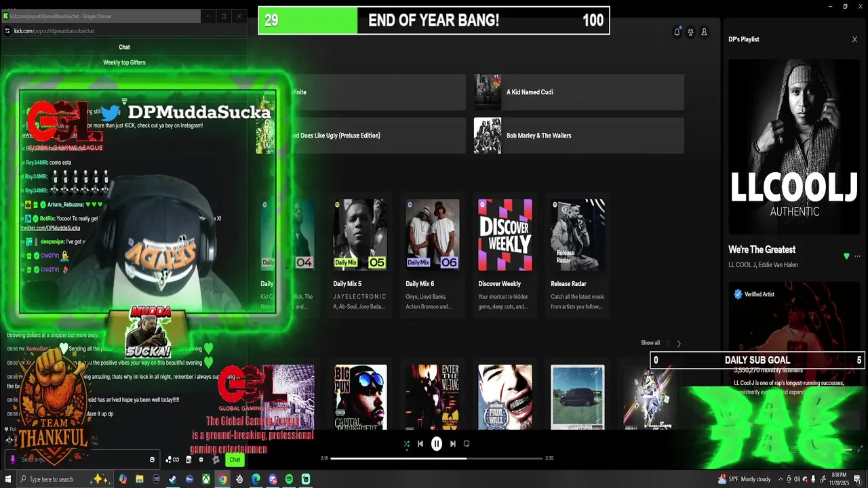The height and width of the screenshot is (488, 868).
Task: Open Enter the Wu-Tang album cover
Action: pyautogui.click(x=433, y=396)
